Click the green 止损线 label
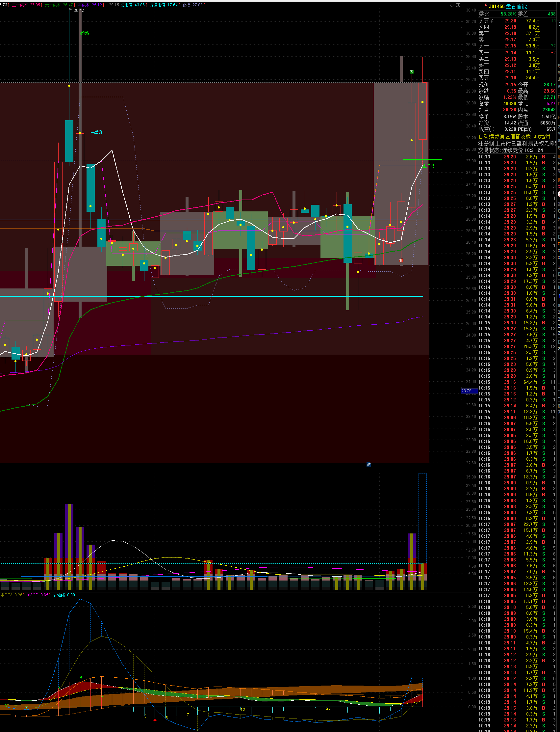560x732 pixels. pyautogui.click(x=429, y=166)
